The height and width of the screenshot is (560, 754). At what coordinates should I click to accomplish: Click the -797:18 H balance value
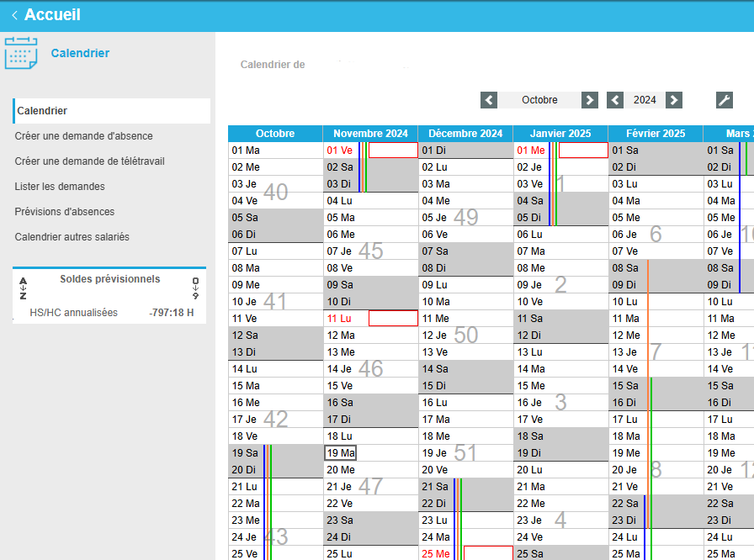172,313
